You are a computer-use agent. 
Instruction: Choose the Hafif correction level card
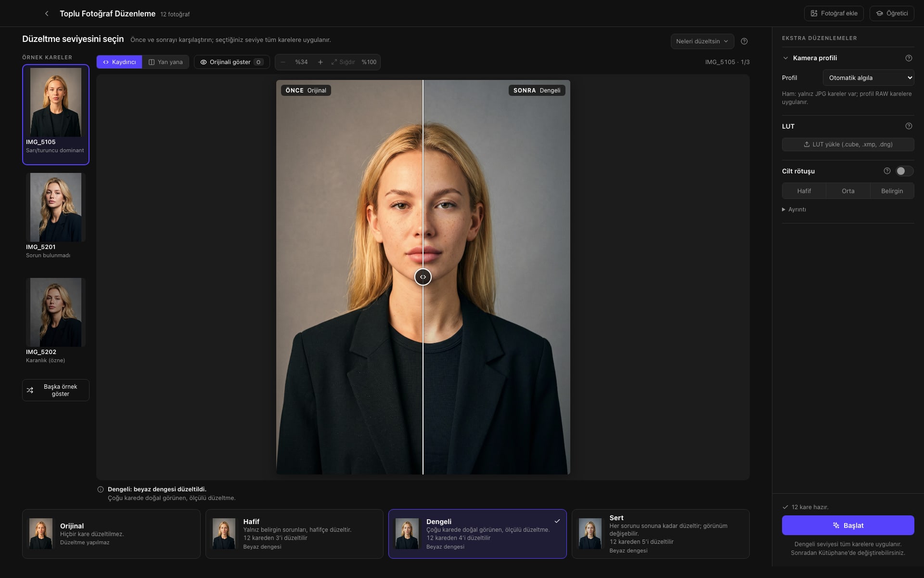pyautogui.click(x=294, y=534)
